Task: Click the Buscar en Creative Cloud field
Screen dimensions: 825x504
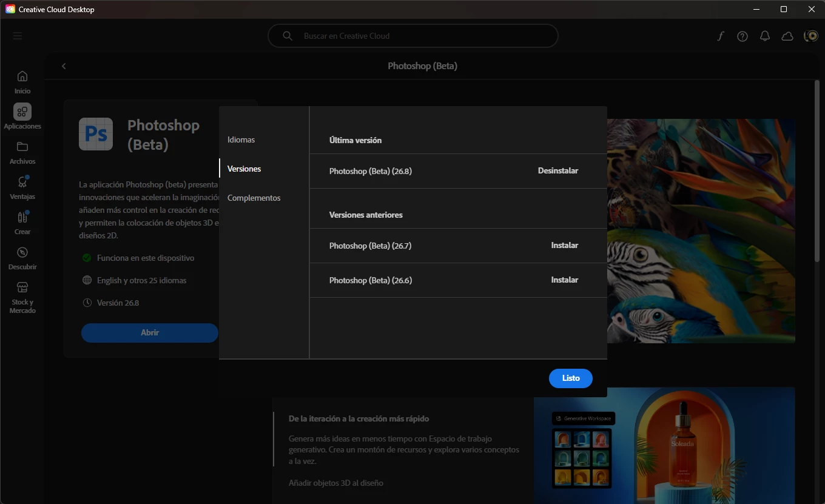Action: (412, 36)
